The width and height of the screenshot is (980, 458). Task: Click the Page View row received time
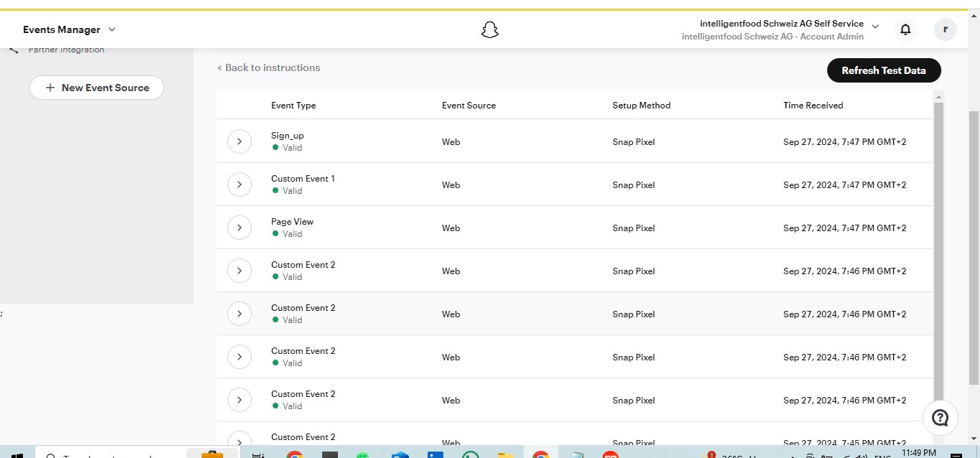point(844,228)
